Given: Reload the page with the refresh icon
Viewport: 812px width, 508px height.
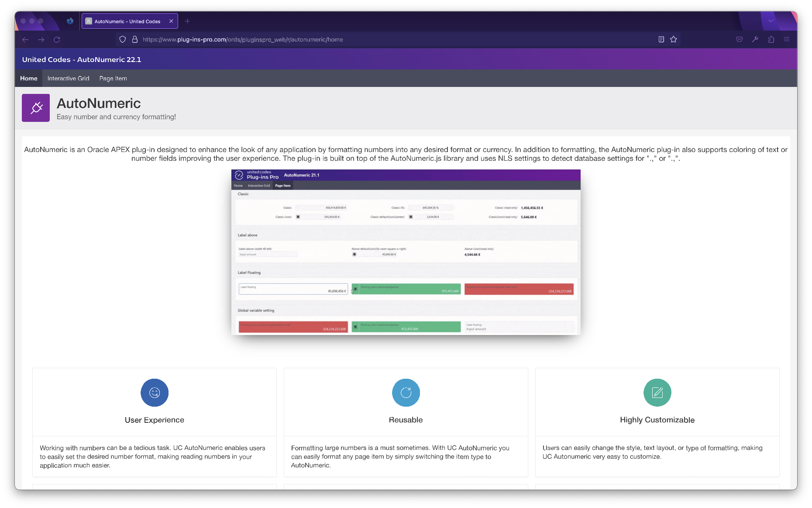Looking at the screenshot, I should 57,39.
